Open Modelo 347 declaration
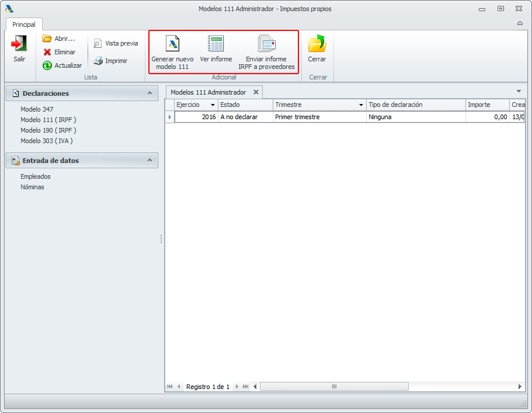This screenshot has width=532, height=413. click(x=37, y=109)
